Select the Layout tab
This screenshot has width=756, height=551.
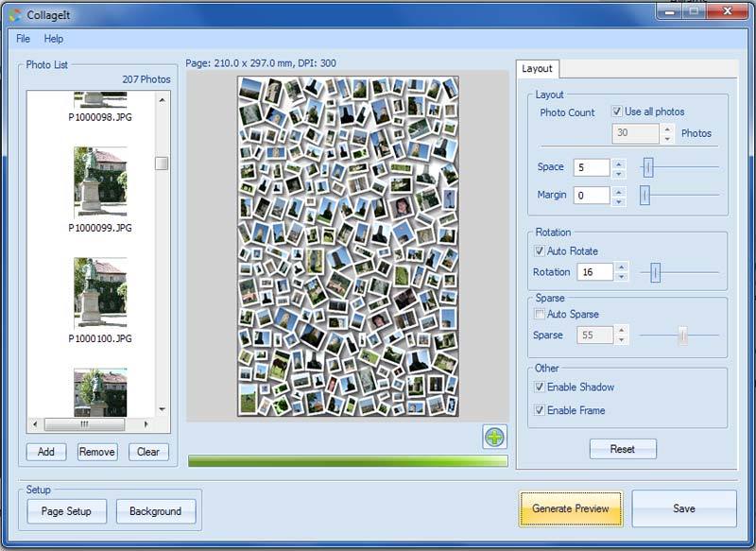537,68
